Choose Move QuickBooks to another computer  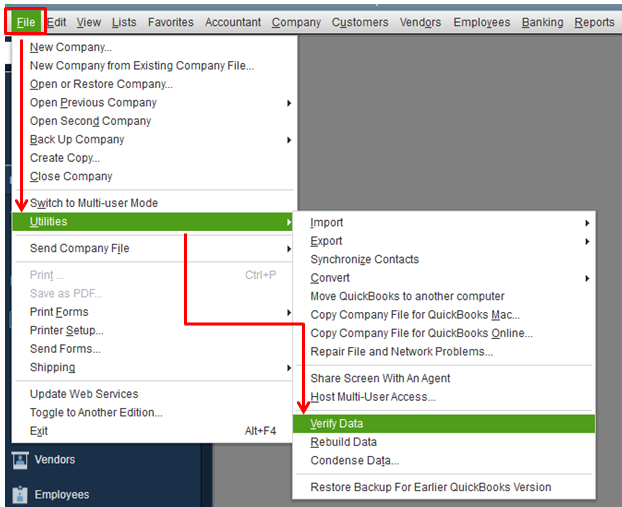point(444,296)
